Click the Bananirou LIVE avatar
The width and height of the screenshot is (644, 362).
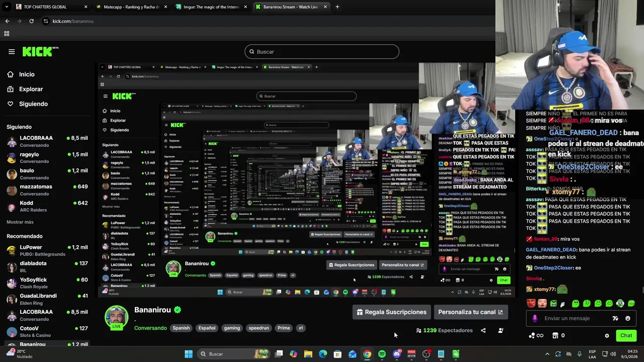[x=116, y=318]
